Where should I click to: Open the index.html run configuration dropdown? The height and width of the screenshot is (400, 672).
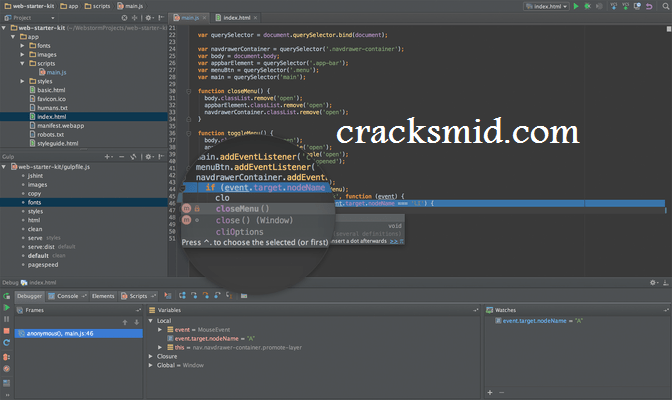[x=547, y=6]
